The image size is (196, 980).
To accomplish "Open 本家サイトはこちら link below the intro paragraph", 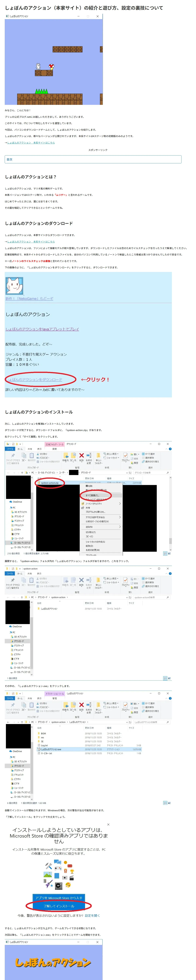I will [31, 143].
